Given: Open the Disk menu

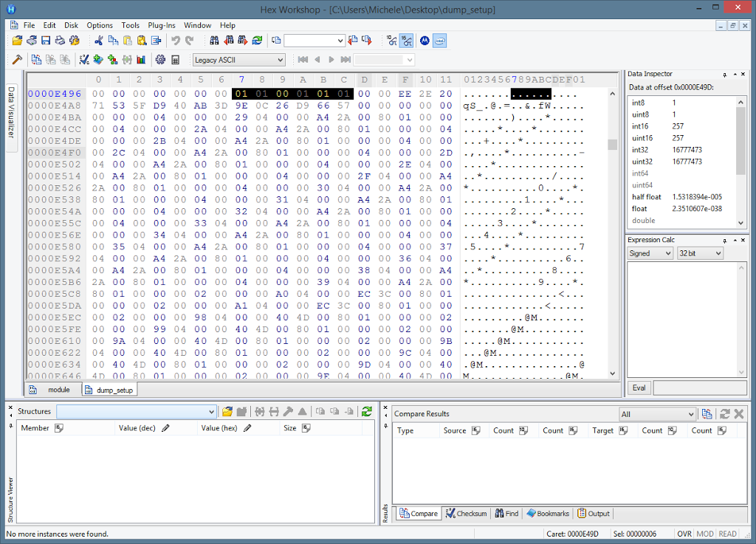Looking at the screenshot, I should click(x=72, y=25).
